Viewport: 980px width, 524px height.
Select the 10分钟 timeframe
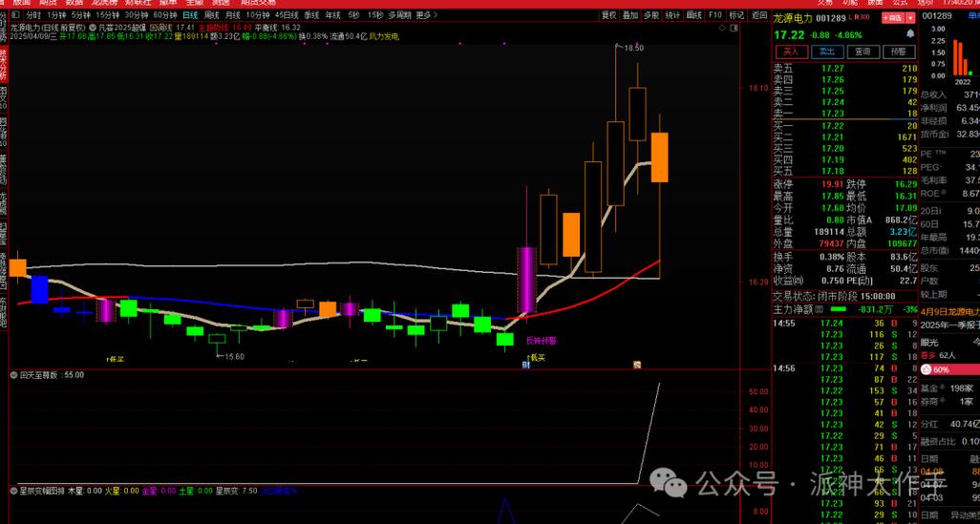258,15
